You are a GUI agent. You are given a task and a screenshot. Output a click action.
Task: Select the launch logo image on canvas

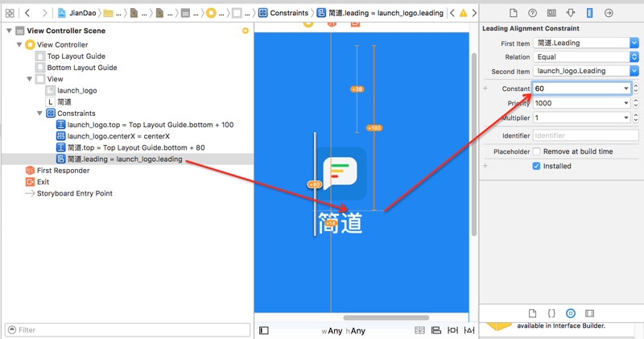tap(341, 173)
